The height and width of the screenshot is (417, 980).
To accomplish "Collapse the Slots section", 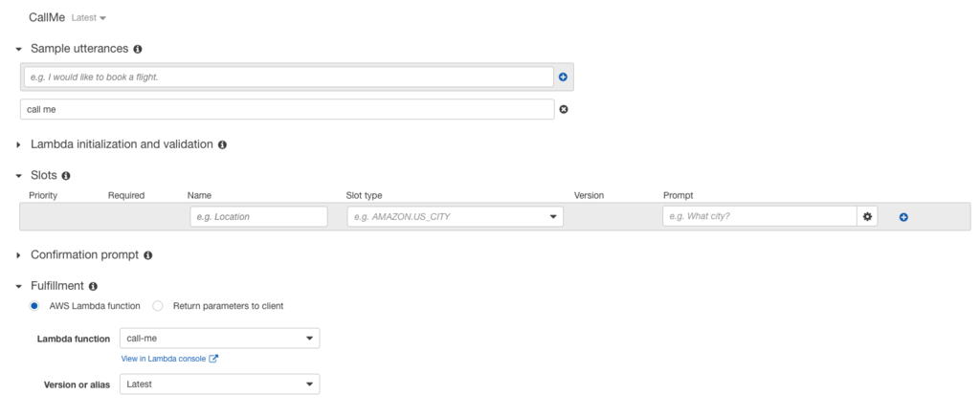I will [19, 176].
